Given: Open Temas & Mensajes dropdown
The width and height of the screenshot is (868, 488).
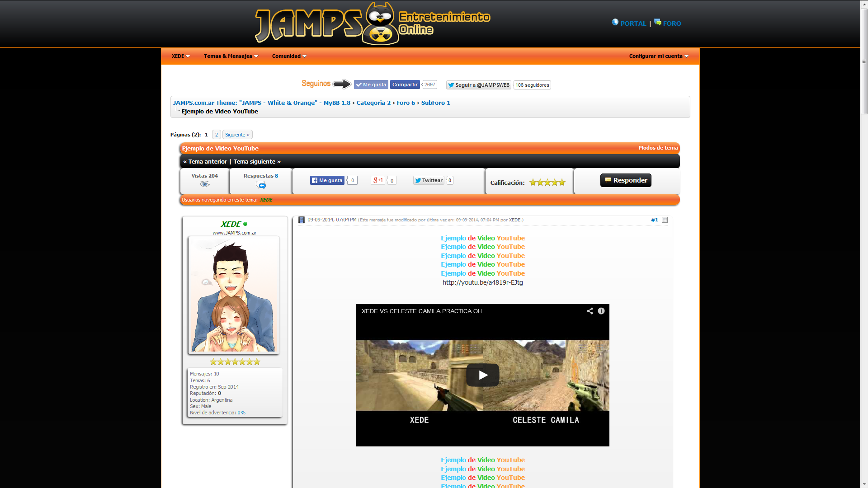Looking at the screenshot, I should 231,56.
